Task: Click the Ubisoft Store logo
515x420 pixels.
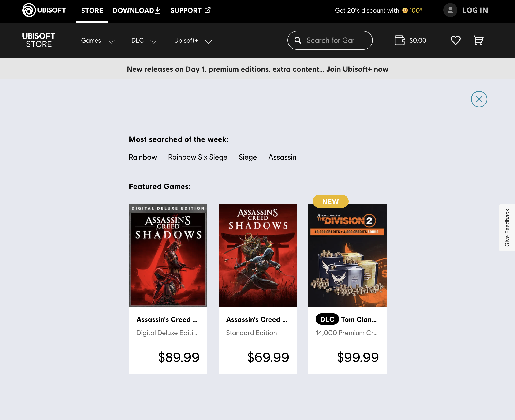Action: point(39,40)
